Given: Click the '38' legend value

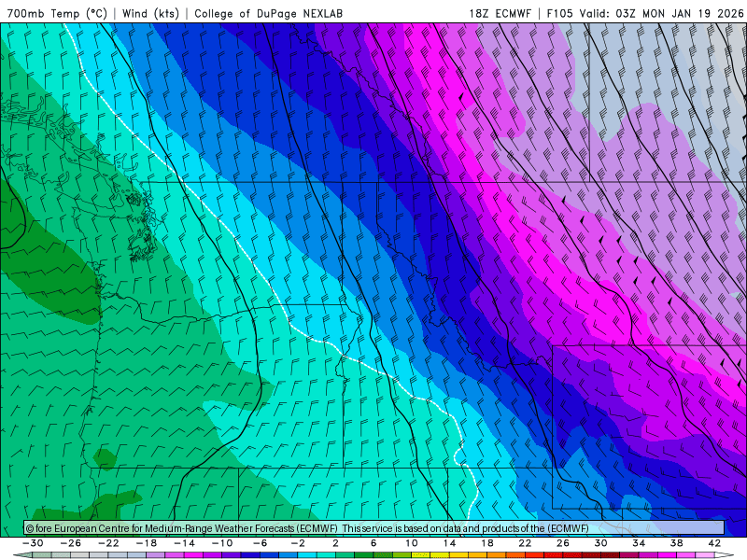Looking at the screenshot, I should point(676,543).
